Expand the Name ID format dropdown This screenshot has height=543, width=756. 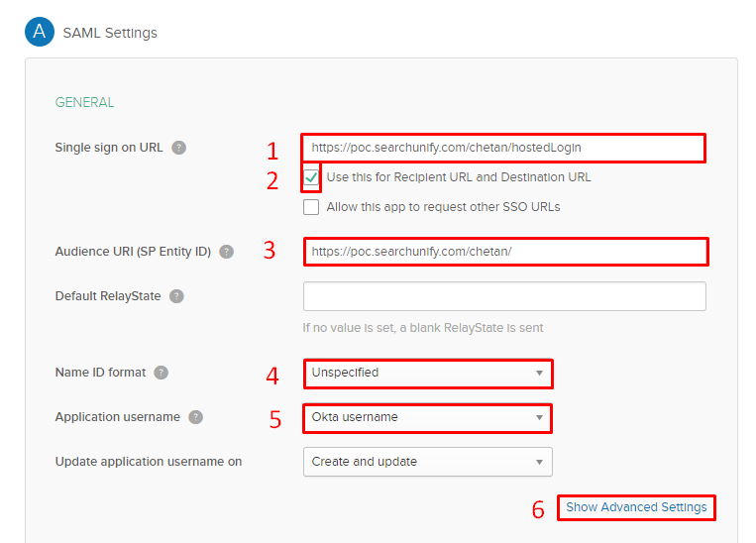pos(427,374)
